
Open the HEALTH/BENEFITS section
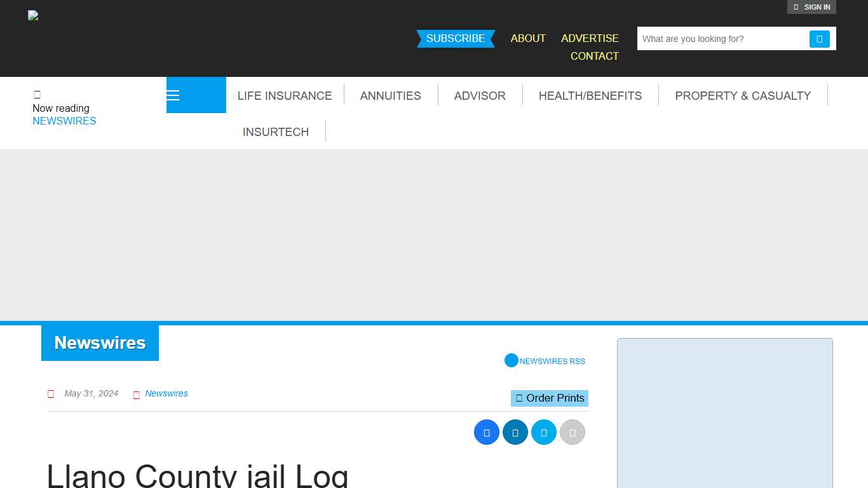point(590,95)
